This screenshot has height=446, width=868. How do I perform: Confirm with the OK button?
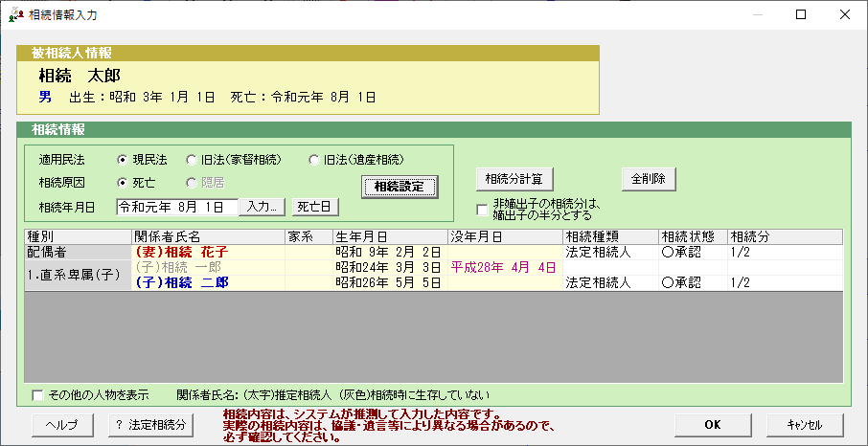tap(713, 425)
